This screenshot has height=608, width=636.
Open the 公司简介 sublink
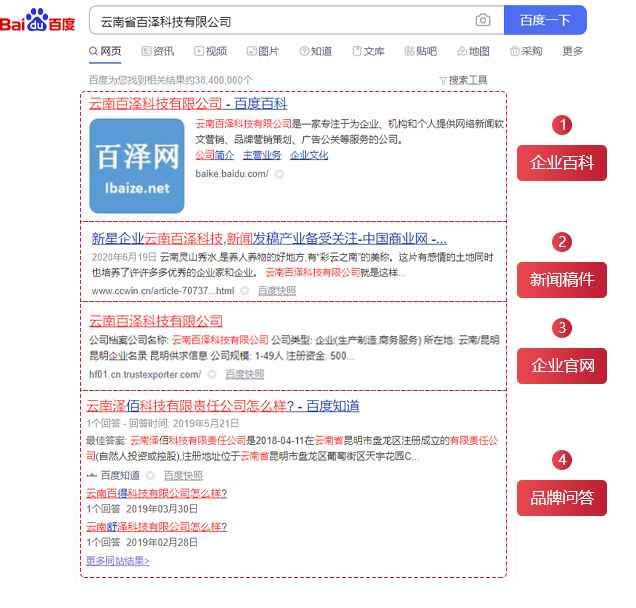coord(215,155)
